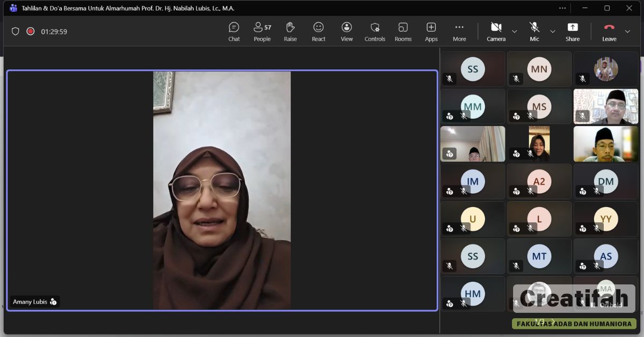The height and width of the screenshot is (337, 644).
Task: Turn on the Camera
Action: click(496, 31)
